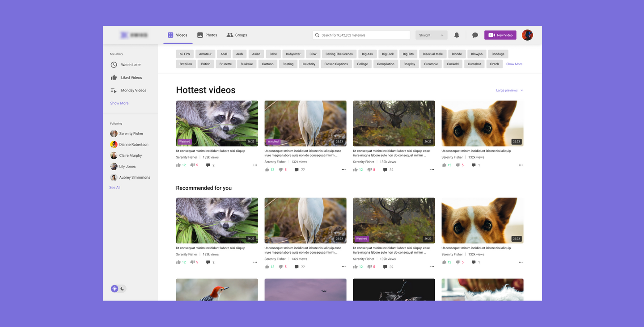Click the Monday Videos playlist icon
This screenshot has width=644, height=327.
114,90
